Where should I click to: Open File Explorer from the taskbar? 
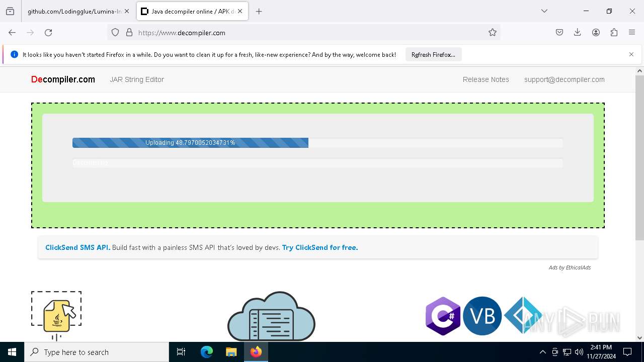tap(231, 352)
